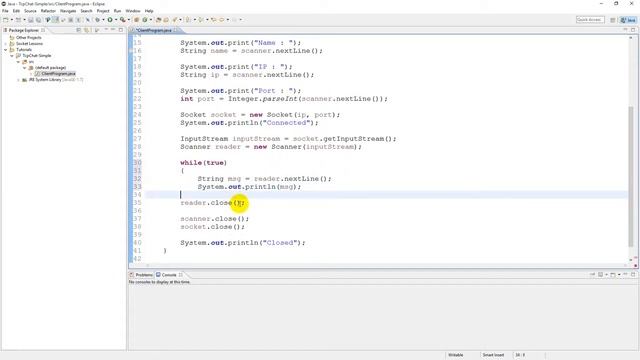Open the Debug dropdown arrow

coord(103,20)
